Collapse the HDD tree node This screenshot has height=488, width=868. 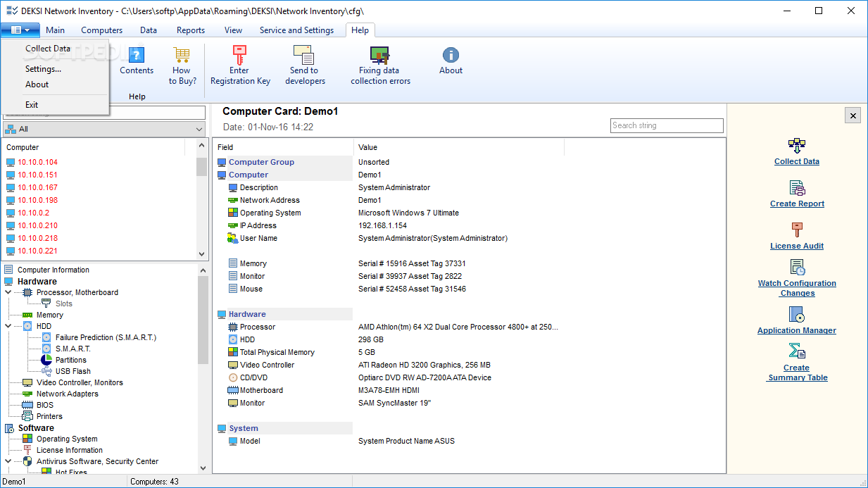click(x=8, y=326)
